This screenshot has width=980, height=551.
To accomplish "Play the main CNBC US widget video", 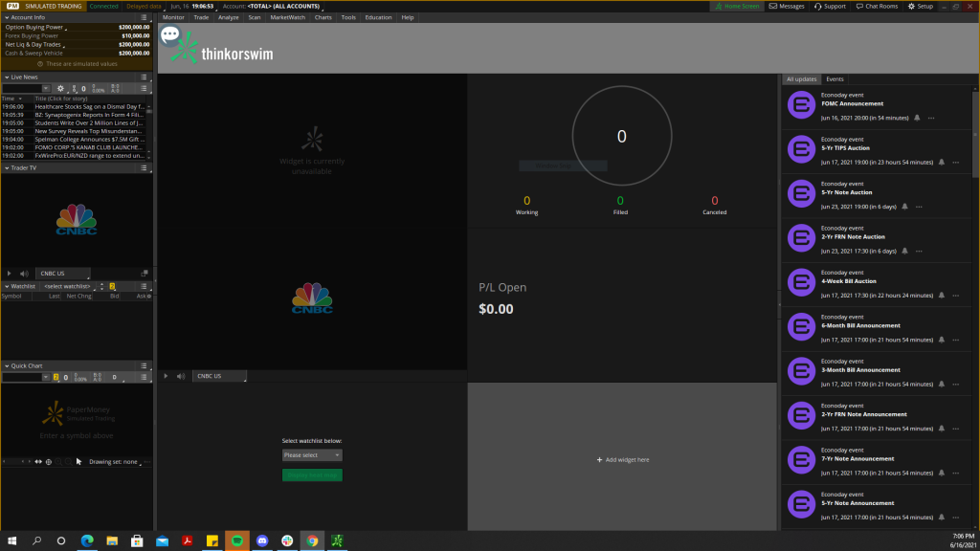I will click(x=166, y=376).
